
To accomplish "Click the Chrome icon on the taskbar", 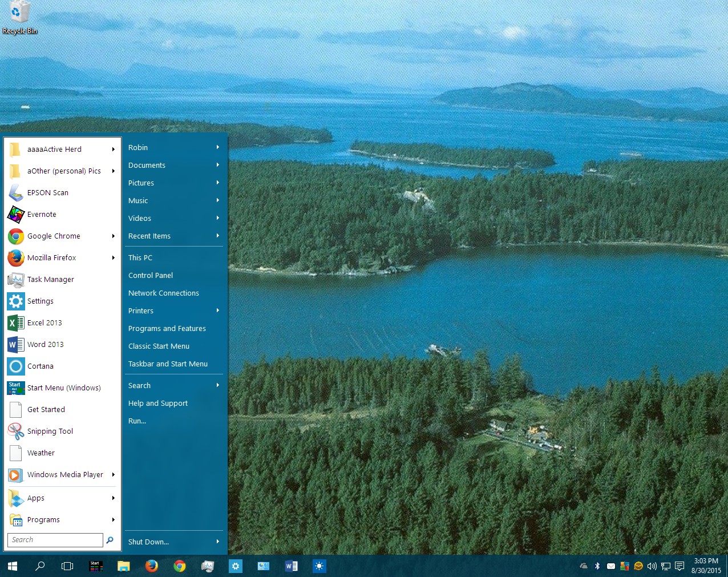I will [x=180, y=566].
